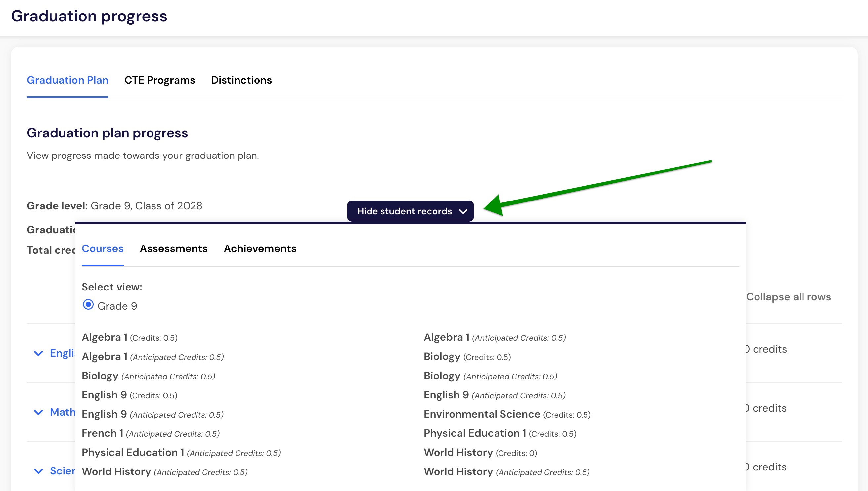Screen dimensions: 868x491
Task: Collapse the Math row chevron
Action: [x=38, y=412]
